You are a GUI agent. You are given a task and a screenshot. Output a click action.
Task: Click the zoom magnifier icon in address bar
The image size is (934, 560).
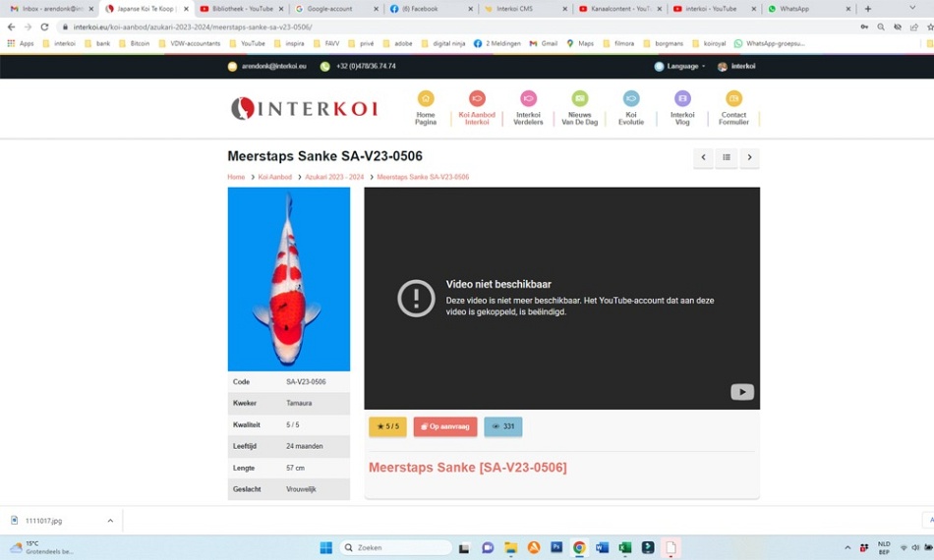click(880, 27)
